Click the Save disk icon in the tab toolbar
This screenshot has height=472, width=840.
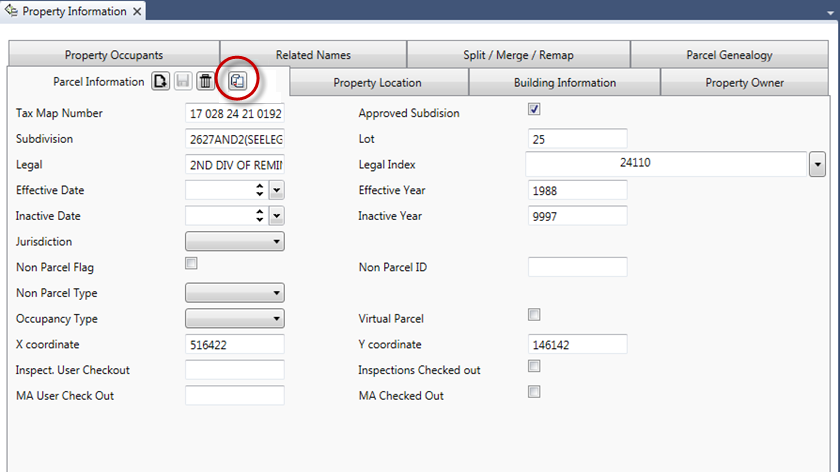[182, 82]
